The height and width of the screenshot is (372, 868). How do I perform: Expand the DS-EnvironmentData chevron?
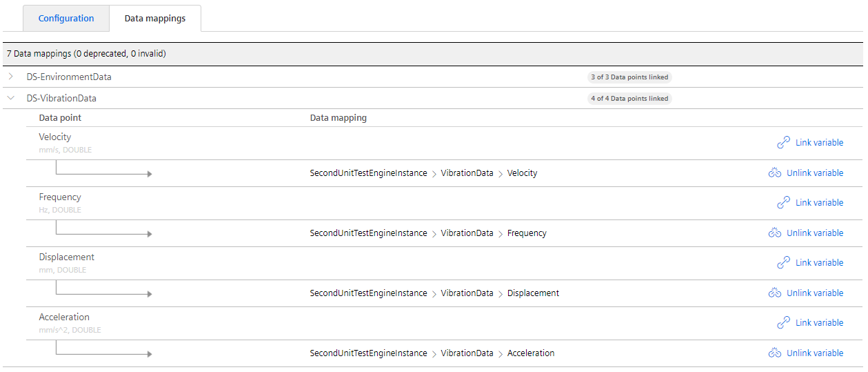coord(11,77)
